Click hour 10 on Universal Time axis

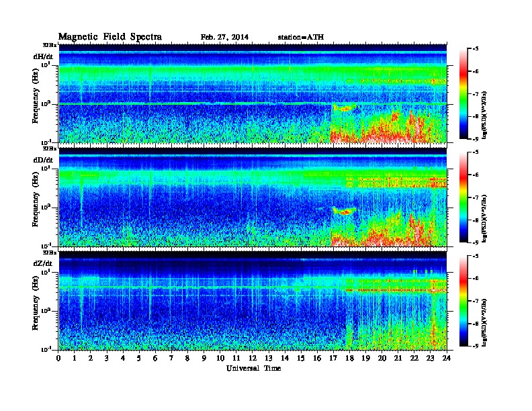(220, 358)
